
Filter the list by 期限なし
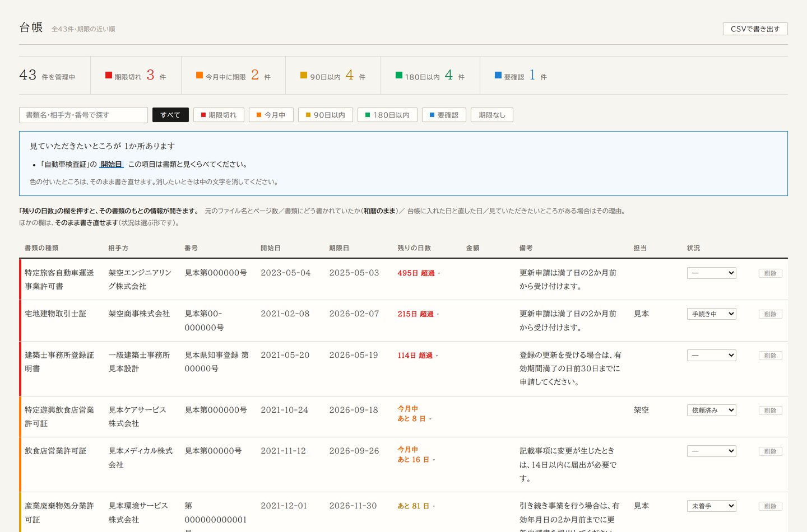tap(492, 115)
